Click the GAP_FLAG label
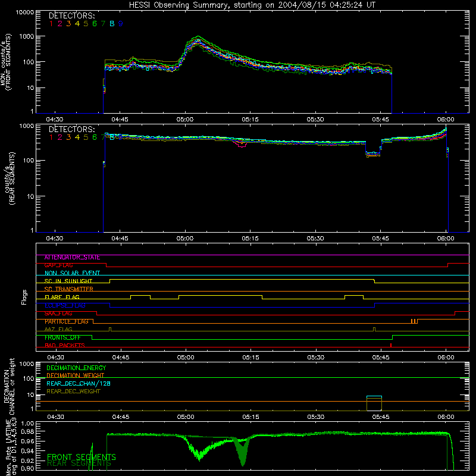 coord(58,265)
